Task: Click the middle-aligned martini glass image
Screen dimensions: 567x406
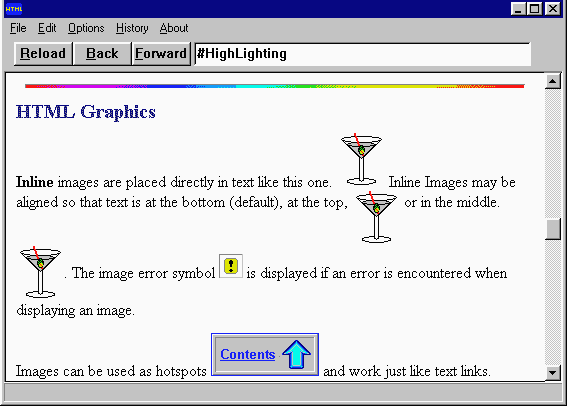Action: tap(40, 272)
